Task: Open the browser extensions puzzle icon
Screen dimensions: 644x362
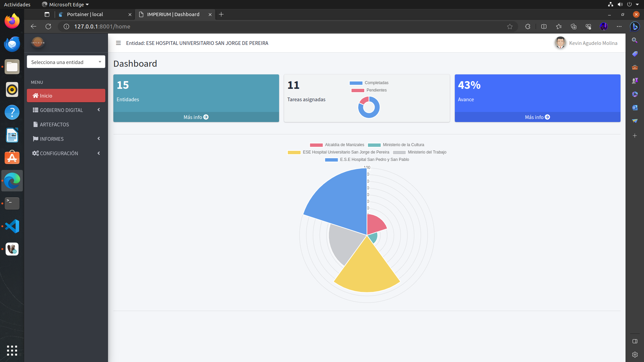Action: pos(528,26)
